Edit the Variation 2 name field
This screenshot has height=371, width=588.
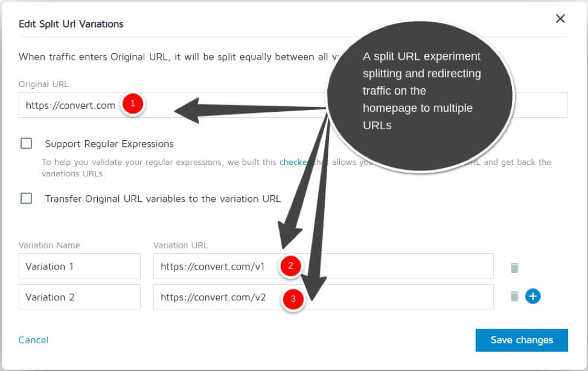(79, 297)
